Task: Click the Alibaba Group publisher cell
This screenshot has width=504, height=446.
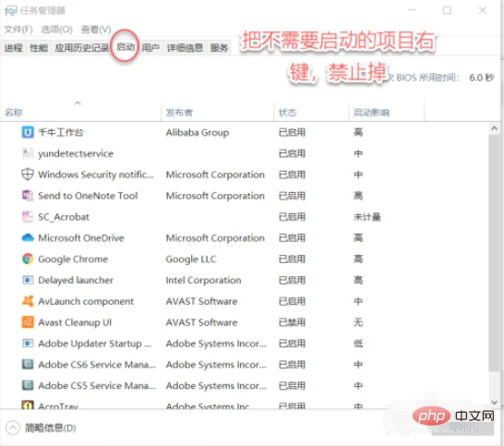Action: point(198,132)
